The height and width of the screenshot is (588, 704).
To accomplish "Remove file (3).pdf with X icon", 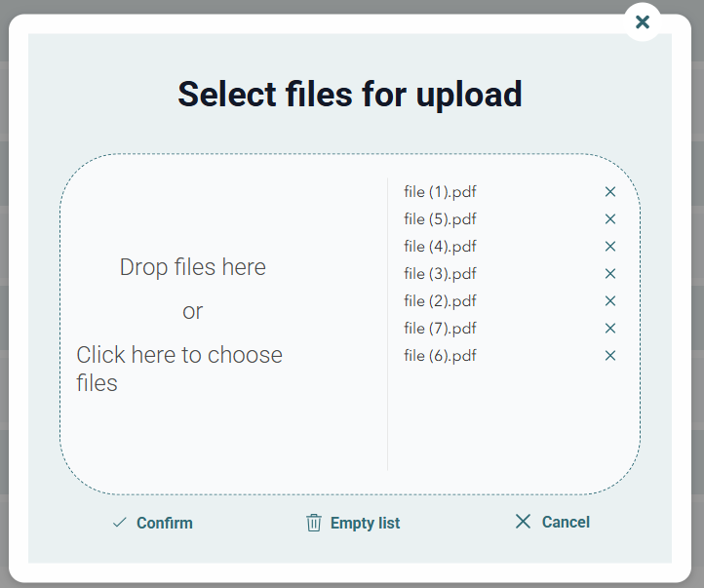I will coord(610,274).
